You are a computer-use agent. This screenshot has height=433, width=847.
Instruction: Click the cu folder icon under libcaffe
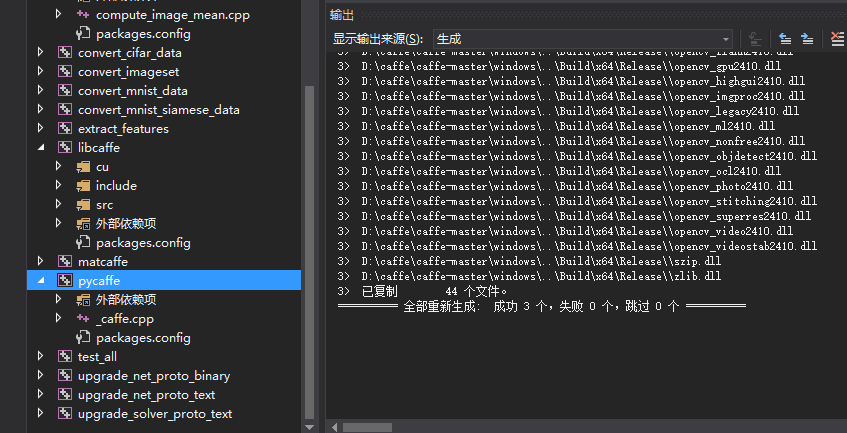tap(83, 167)
